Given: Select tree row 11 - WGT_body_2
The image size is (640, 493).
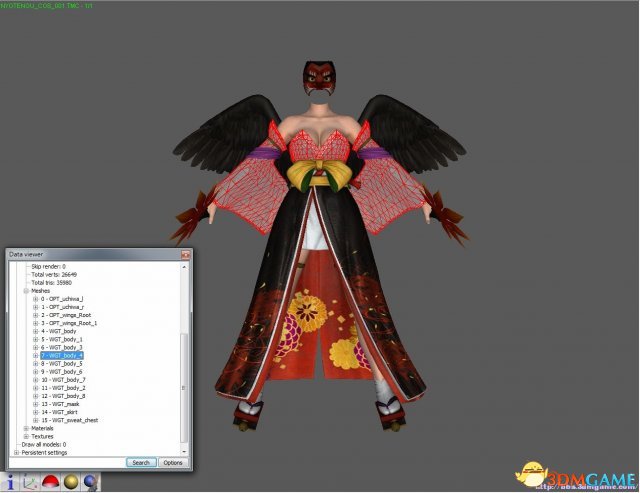Looking at the screenshot, I should [x=63, y=388].
